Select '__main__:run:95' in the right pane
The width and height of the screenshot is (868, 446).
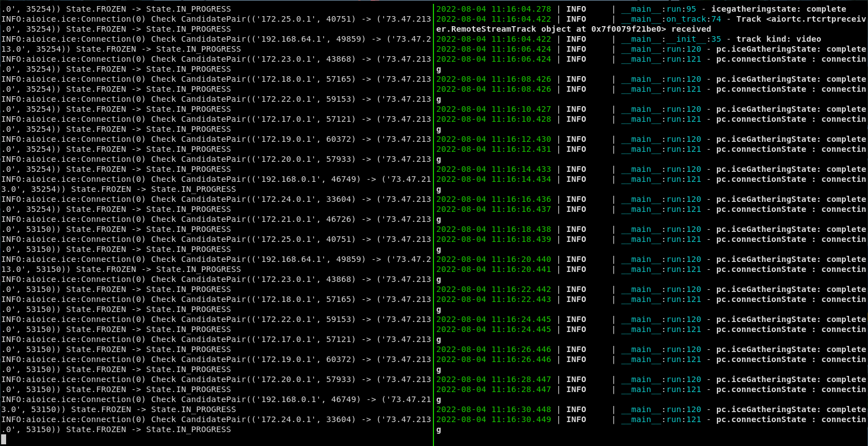pos(659,9)
